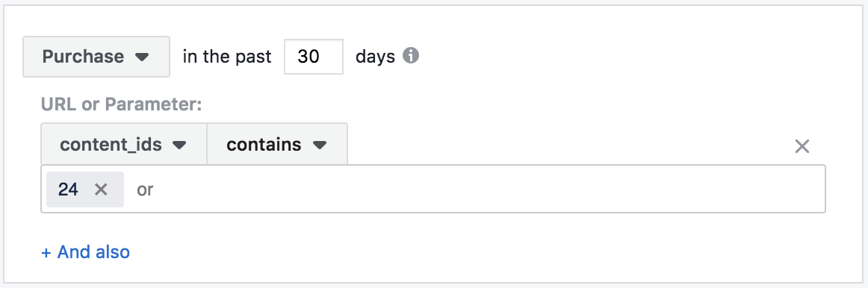The height and width of the screenshot is (288, 868).
Task: Click the caret next to content_ids
Action: tap(179, 145)
